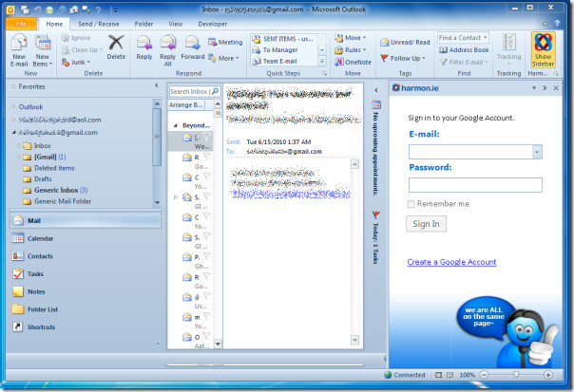The width and height of the screenshot is (574, 392).
Task: Delete the selected message
Action: coord(116,47)
